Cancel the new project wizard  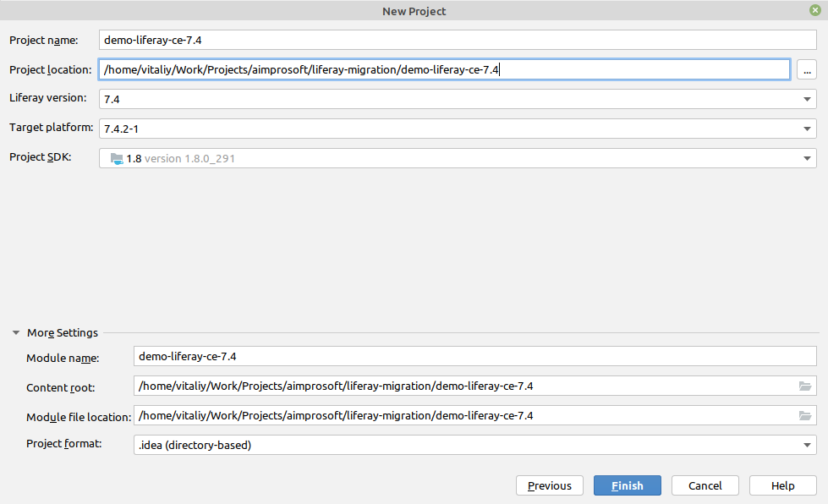[x=705, y=485]
